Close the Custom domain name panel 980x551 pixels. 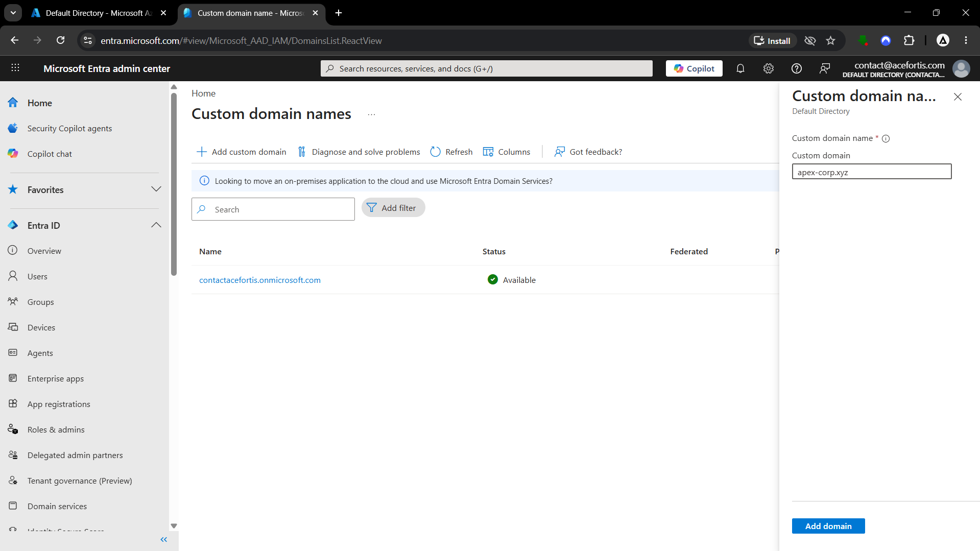958,97
